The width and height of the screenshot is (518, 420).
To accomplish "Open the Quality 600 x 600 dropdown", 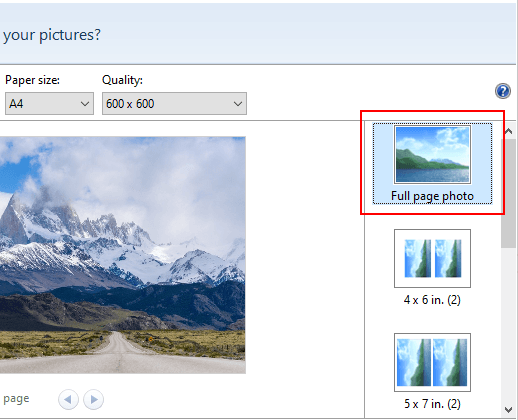I will click(x=174, y=104).
